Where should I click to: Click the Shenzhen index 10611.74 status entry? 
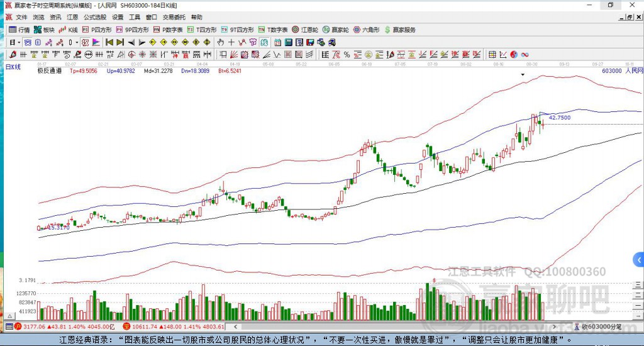[174, 326]
